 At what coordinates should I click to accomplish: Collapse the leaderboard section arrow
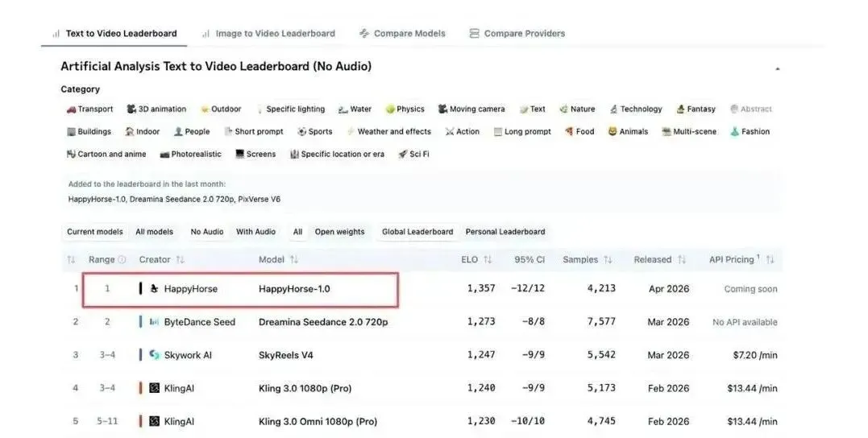click(x=777, y=68)
